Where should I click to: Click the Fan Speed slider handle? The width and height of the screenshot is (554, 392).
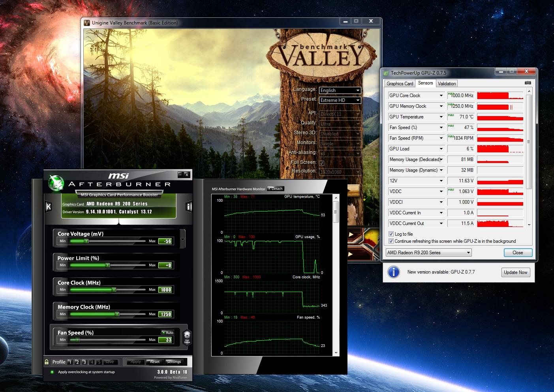tap(77, 340)
